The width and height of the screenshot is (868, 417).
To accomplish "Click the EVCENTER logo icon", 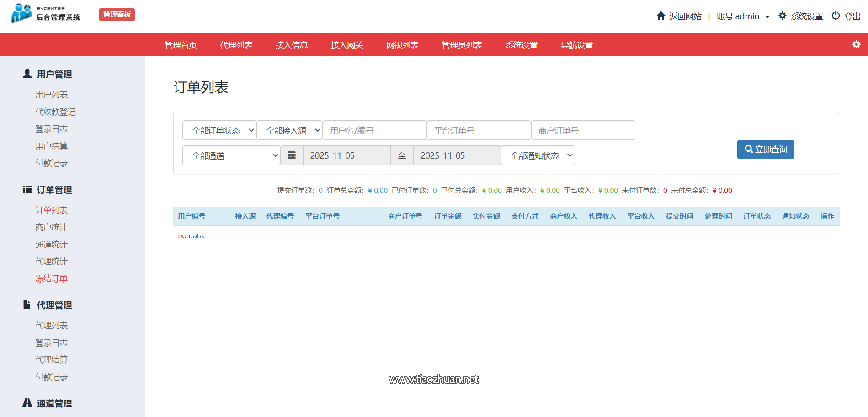I will [21, 13].
